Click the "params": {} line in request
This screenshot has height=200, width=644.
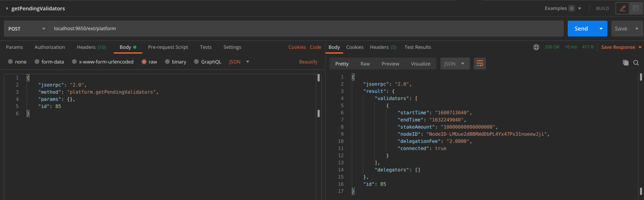[x=56, y=99]
